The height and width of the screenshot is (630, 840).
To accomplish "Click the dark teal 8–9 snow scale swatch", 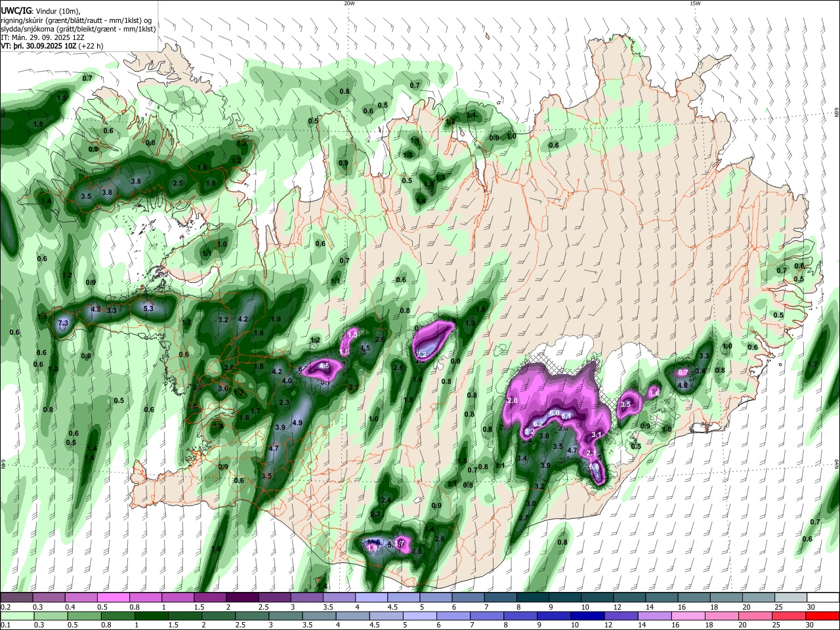I will (x=532, y=597).
